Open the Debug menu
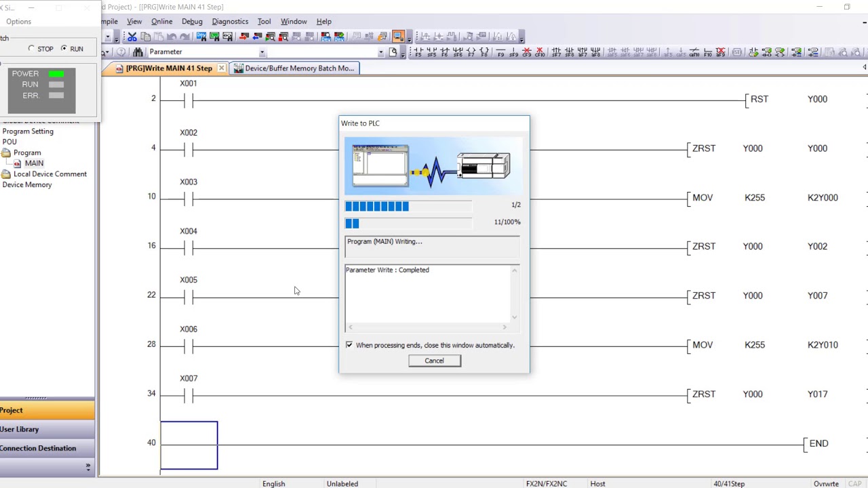 pyautogui.click(x=192, y=22)
